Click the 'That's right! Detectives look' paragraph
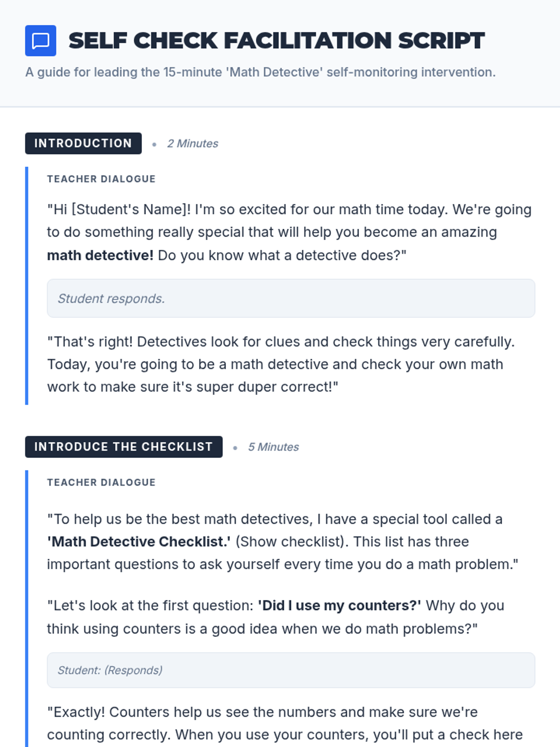The width and height of the screenshot is (560, 747). [280, 364]
